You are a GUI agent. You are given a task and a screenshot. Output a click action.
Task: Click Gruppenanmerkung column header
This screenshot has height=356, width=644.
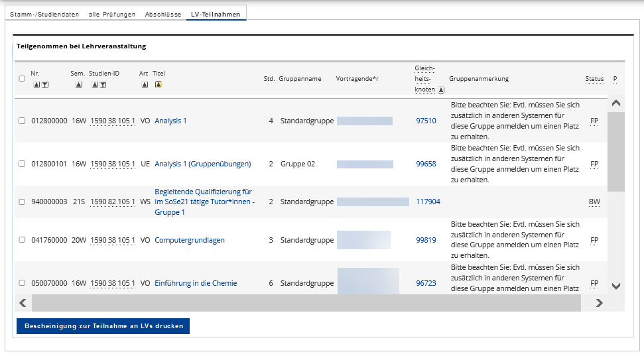(x=479, y=78)
